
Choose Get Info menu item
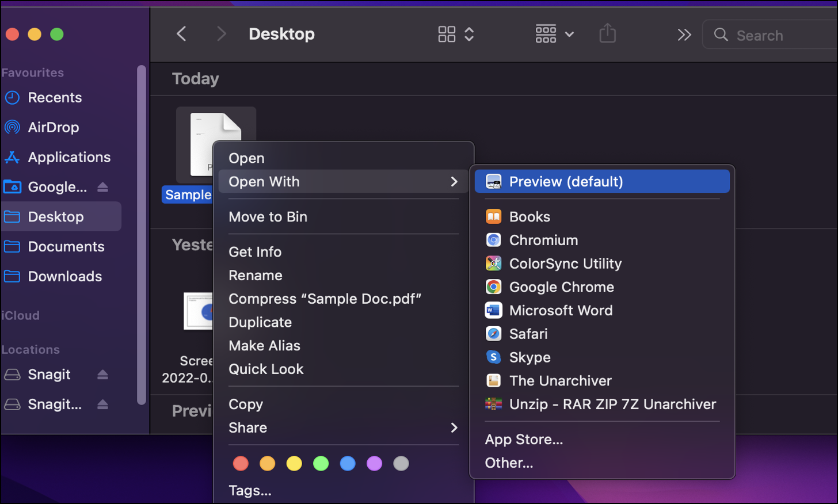click(255, 252)
